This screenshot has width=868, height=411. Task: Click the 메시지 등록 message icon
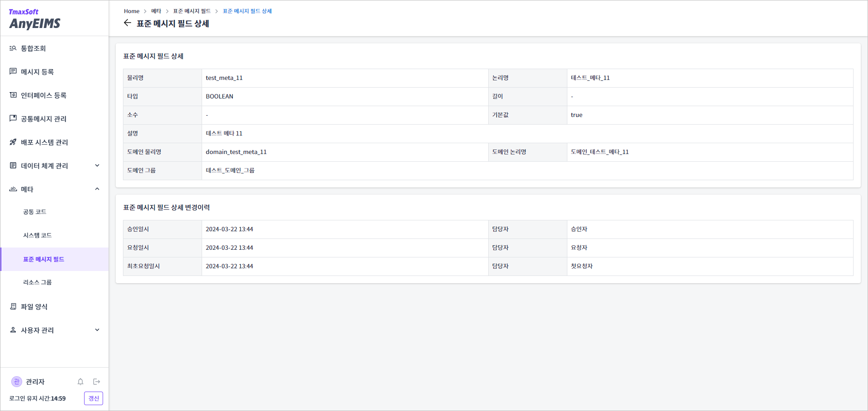click(x=13, y=71)
